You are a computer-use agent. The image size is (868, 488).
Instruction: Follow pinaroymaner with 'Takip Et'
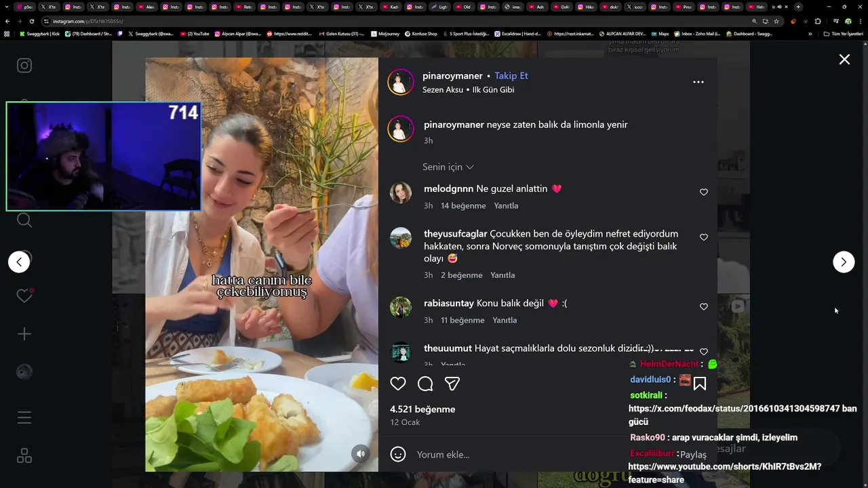(x=511, y=76)
